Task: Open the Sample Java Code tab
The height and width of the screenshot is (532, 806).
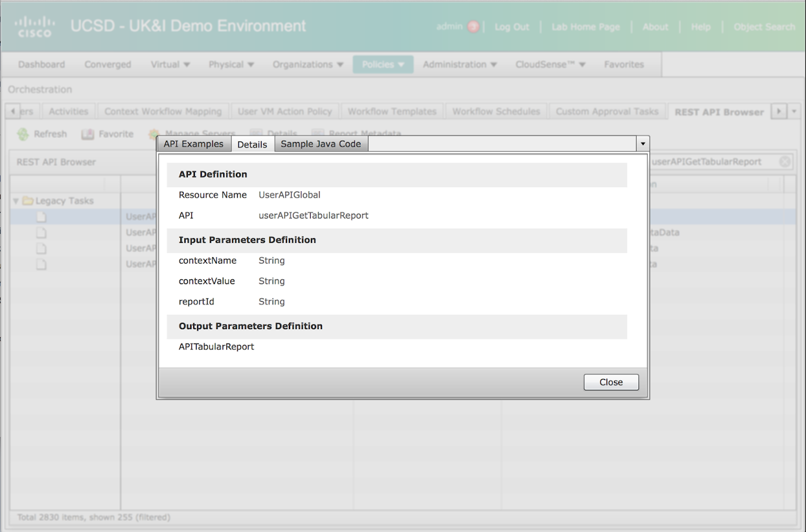Action: point(321,144)
